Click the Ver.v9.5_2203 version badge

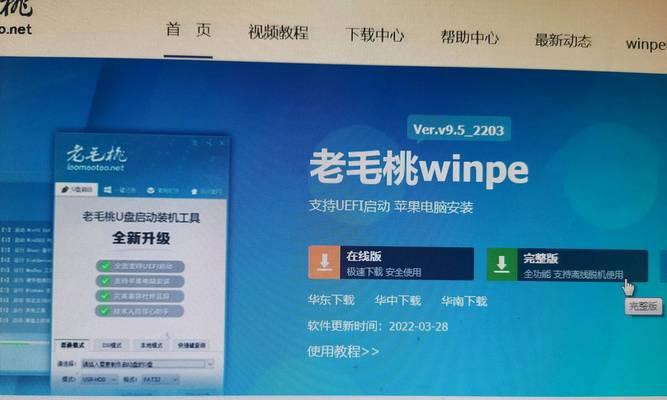point(459,130)
